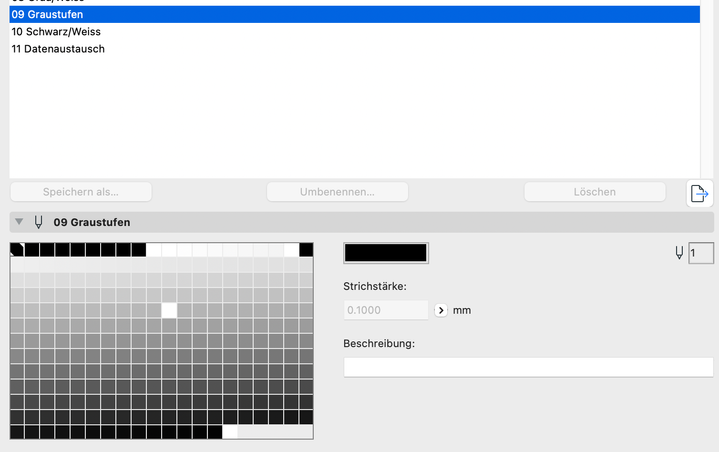
Task: Click the pen number input field
Action: click(701, 253)
